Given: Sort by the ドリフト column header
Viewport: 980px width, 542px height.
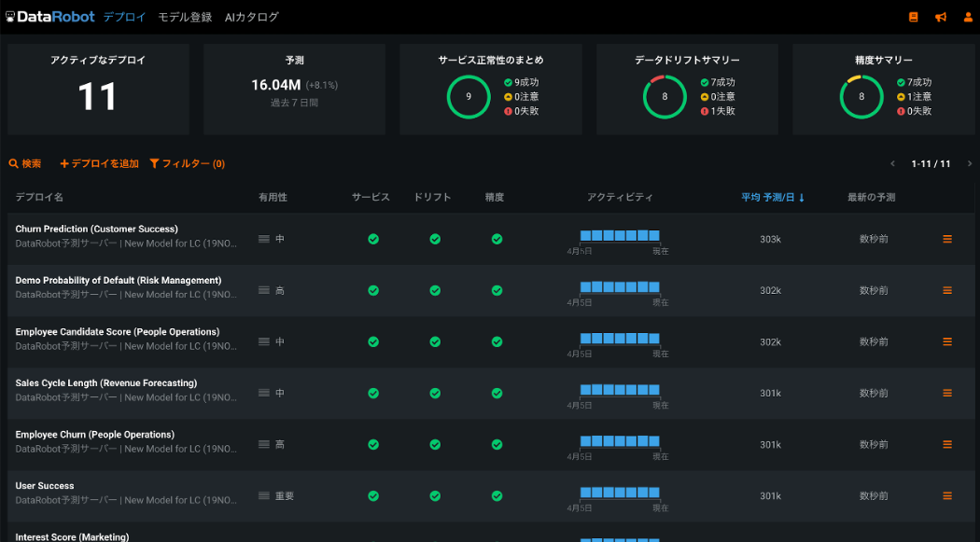Looking at the screenshot, I should (x=432, y=198).
